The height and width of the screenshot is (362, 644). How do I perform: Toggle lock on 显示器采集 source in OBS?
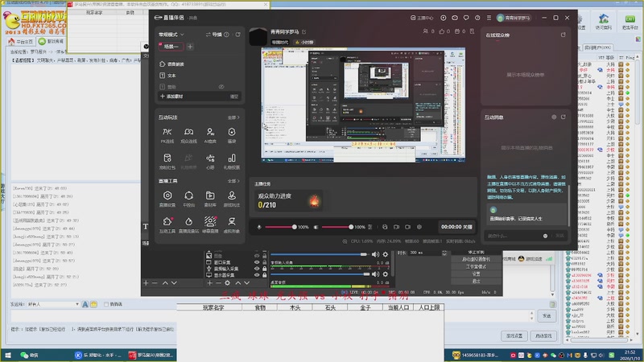(x=265, y=275)
